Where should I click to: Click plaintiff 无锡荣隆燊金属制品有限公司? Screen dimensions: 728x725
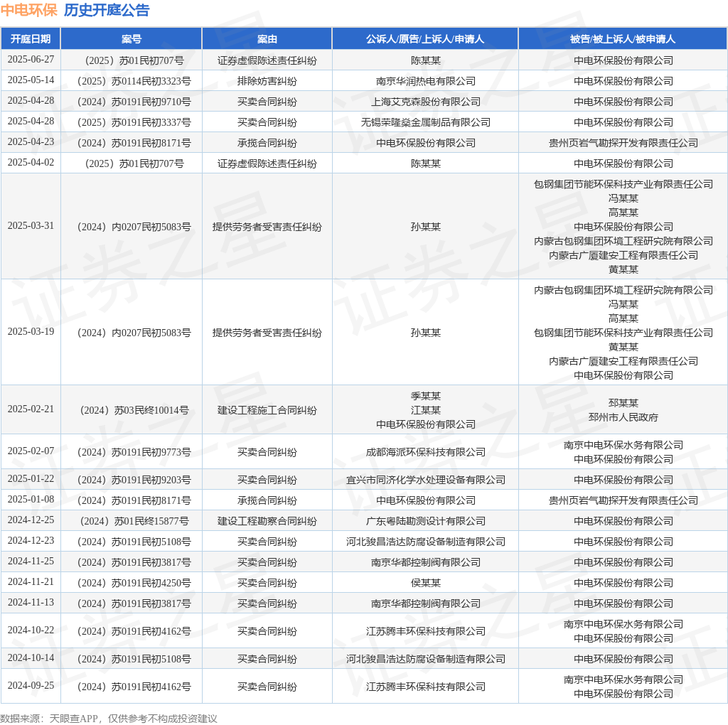pyautogui.click(x=426, y=122)
